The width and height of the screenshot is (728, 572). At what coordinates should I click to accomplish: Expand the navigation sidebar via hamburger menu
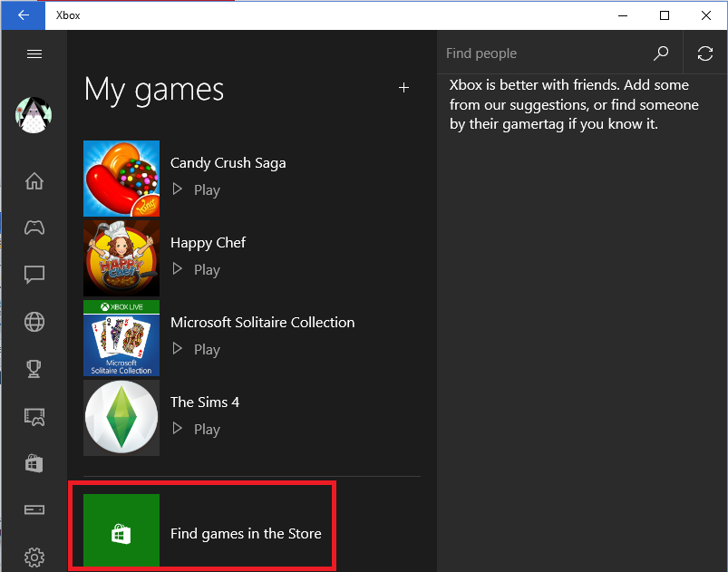pos(34,53)
